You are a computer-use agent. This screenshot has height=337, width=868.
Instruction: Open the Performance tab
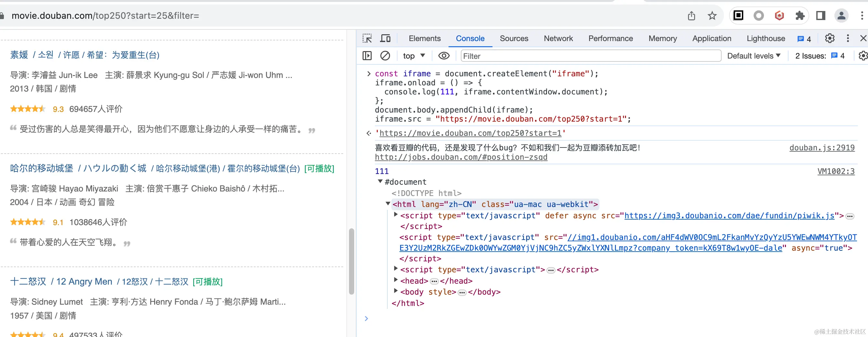[x=610, y=38]
